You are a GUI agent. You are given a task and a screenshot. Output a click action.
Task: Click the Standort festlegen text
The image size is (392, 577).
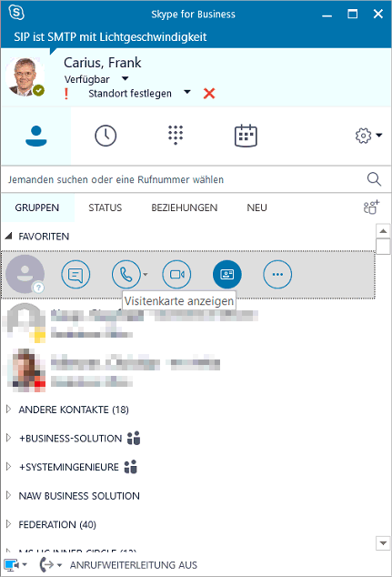click(130, 94)
